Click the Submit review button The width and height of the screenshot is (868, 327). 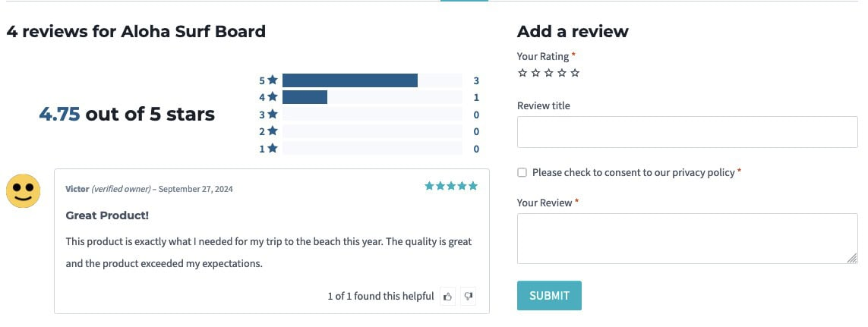tap(549, 296)
